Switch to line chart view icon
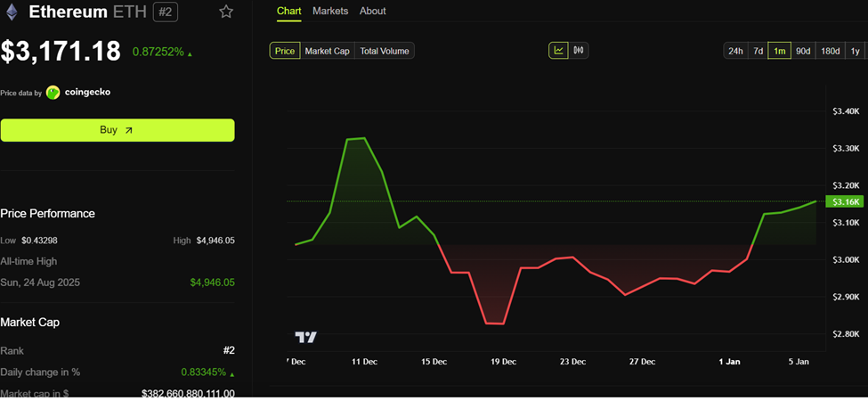 point(558,51)
